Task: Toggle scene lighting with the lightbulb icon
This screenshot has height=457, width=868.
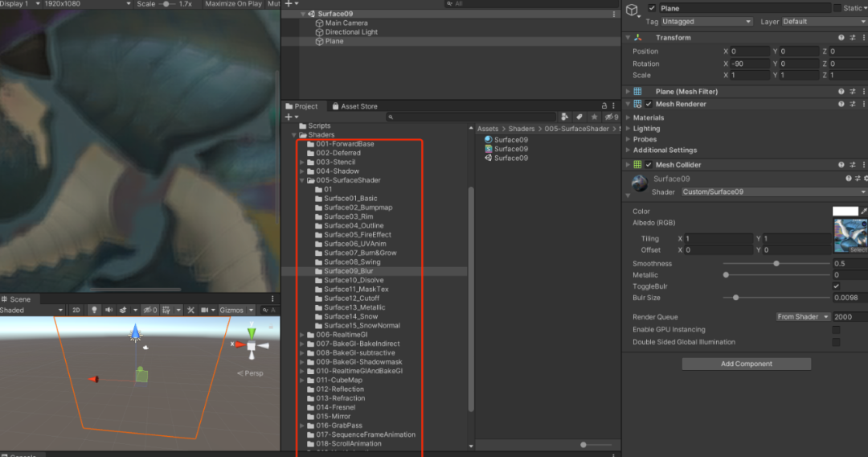Action: coord(94,311)
